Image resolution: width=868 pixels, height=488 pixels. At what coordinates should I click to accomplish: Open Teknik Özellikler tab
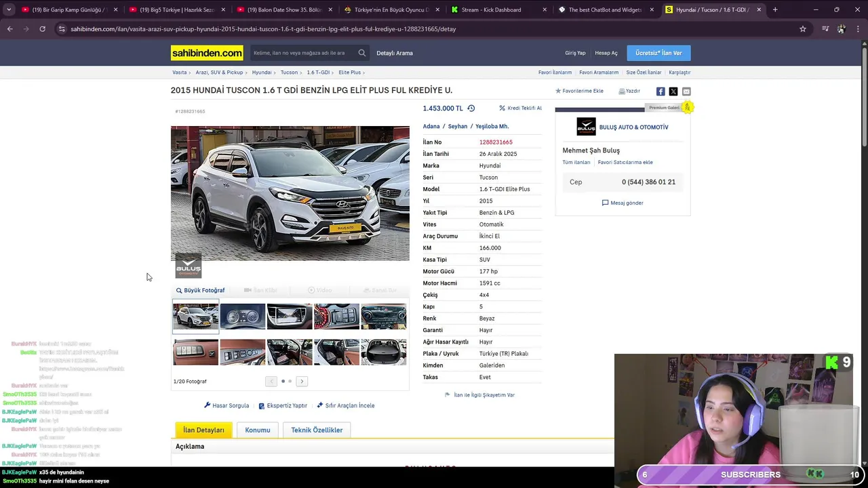click(317, 430)
